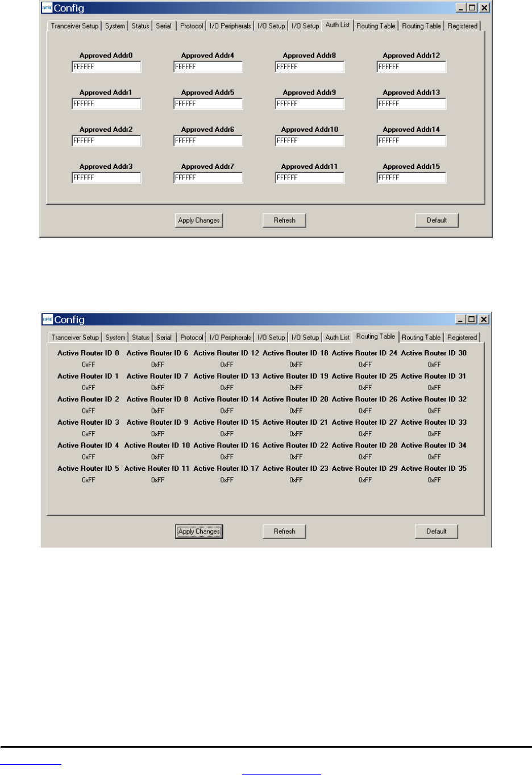The image size is (532, 775).
Task: Click the 0xFF value under Active Router ID 11
Action: coord(158,480)
